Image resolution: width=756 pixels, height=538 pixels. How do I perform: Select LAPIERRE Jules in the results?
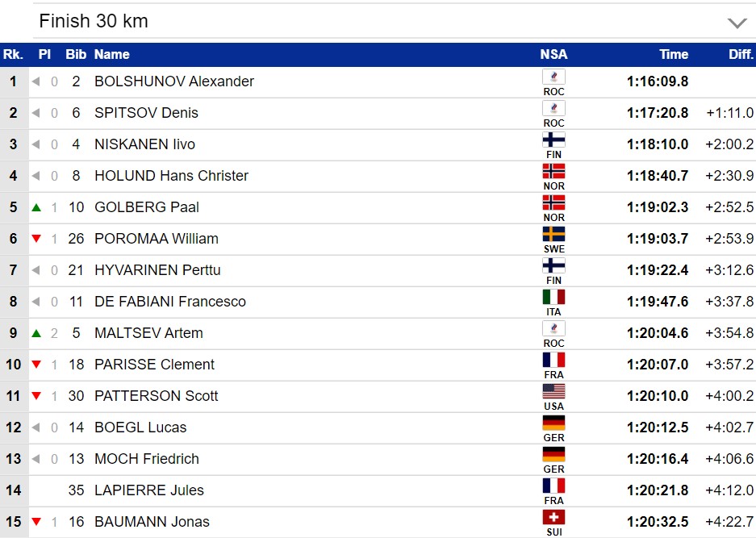(148, 490)
